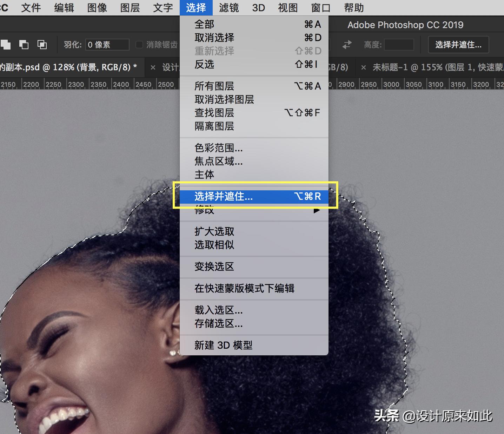Select the Subtract from Selection mode icon
The height and width of the screenshot is (434, 504).
23,45
